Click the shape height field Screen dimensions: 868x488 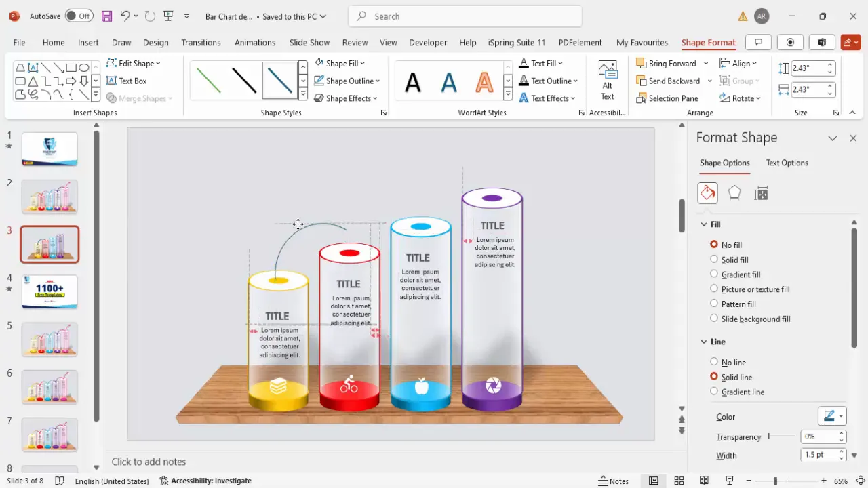[808, 68]
